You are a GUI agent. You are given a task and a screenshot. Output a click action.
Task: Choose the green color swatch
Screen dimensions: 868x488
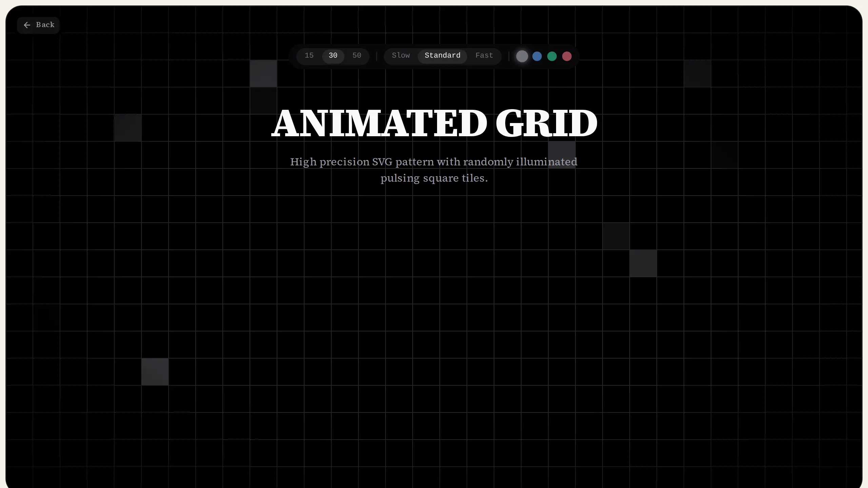point(552,56)
